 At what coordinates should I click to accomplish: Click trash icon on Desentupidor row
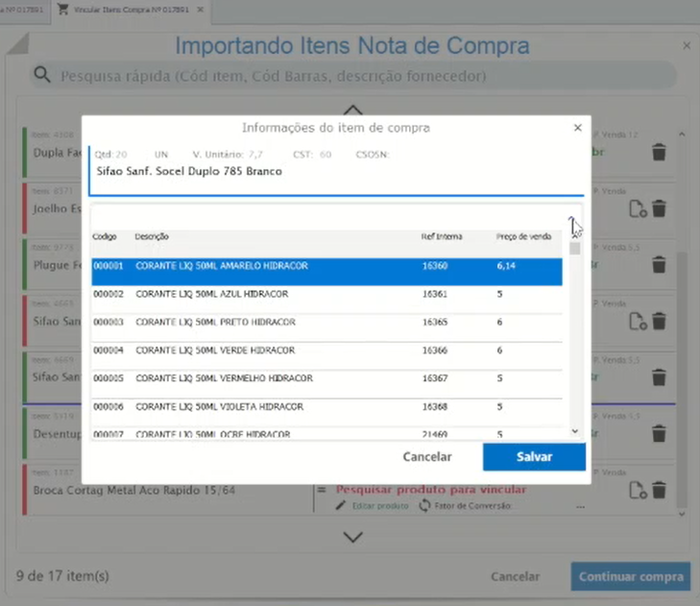click(x=659, y=434)
